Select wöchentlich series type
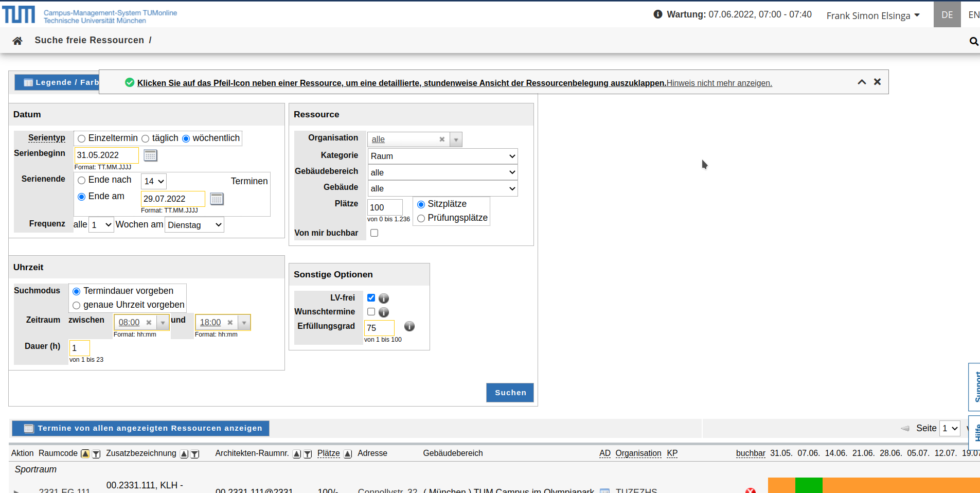980x493 pixels. tap(186, 139)
